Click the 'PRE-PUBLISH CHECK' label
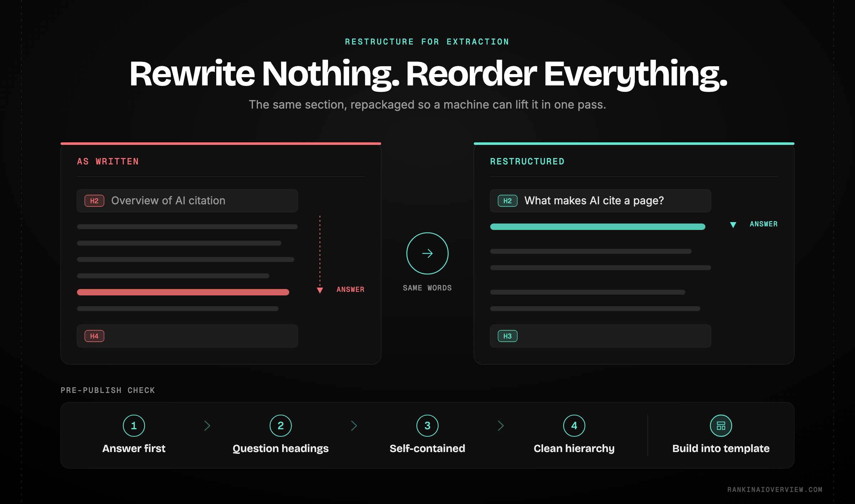This screenshot has height=504, width=855. [108, 390]
